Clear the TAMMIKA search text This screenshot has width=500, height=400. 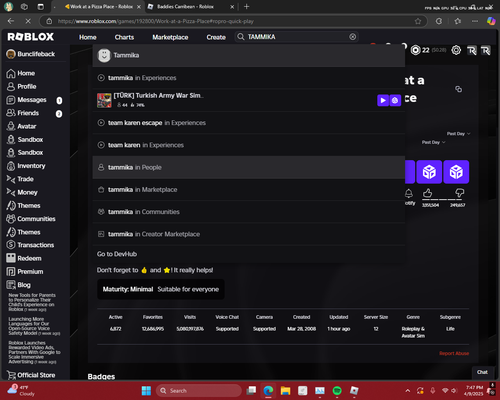pos(352,37)
